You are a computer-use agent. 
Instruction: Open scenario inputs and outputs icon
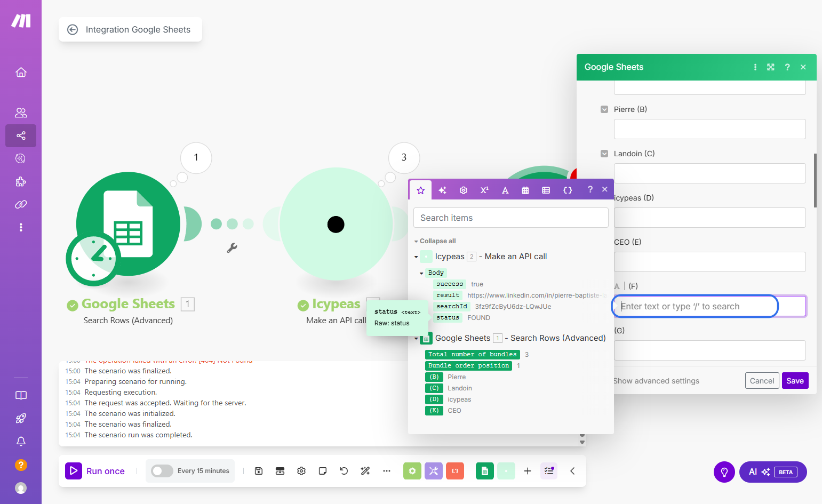click(280, 471)
